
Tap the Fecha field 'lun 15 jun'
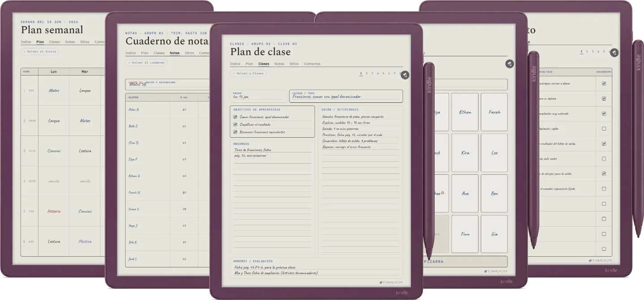pos(258,96)
